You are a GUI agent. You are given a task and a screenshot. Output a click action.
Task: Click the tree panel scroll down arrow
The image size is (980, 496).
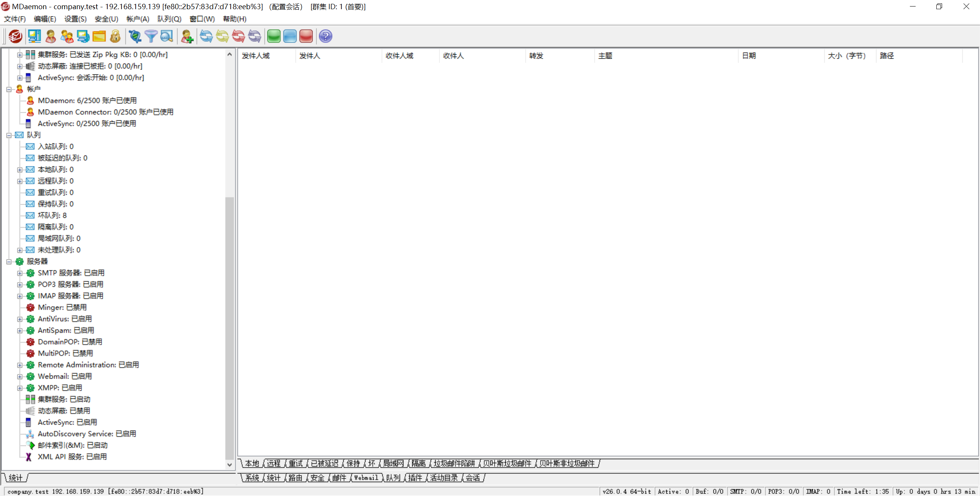(229, 465)
